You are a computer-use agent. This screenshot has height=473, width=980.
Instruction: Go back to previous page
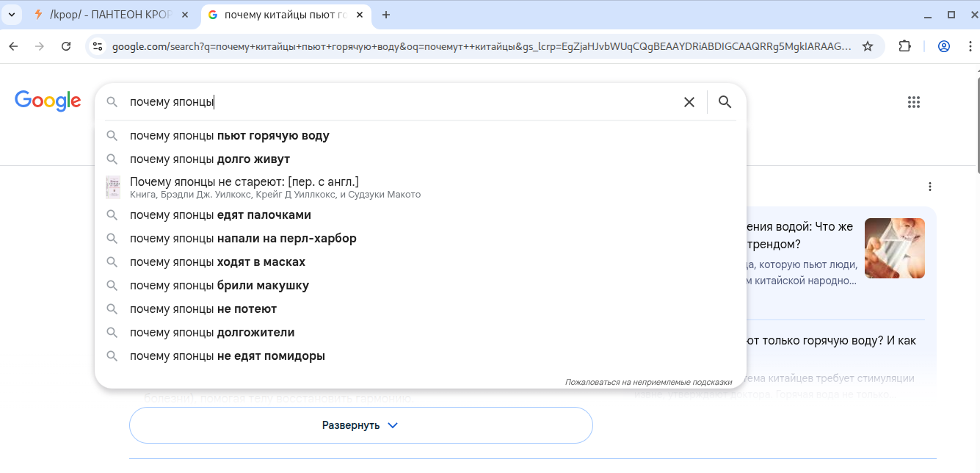pyautogui.click(x=13, y=46)
